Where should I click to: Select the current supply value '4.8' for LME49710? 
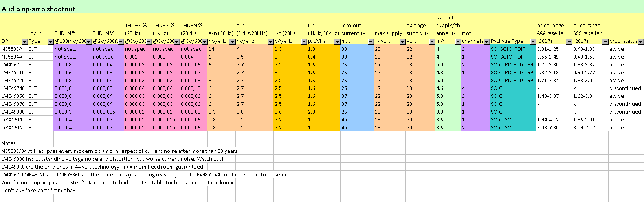point(448,73)
